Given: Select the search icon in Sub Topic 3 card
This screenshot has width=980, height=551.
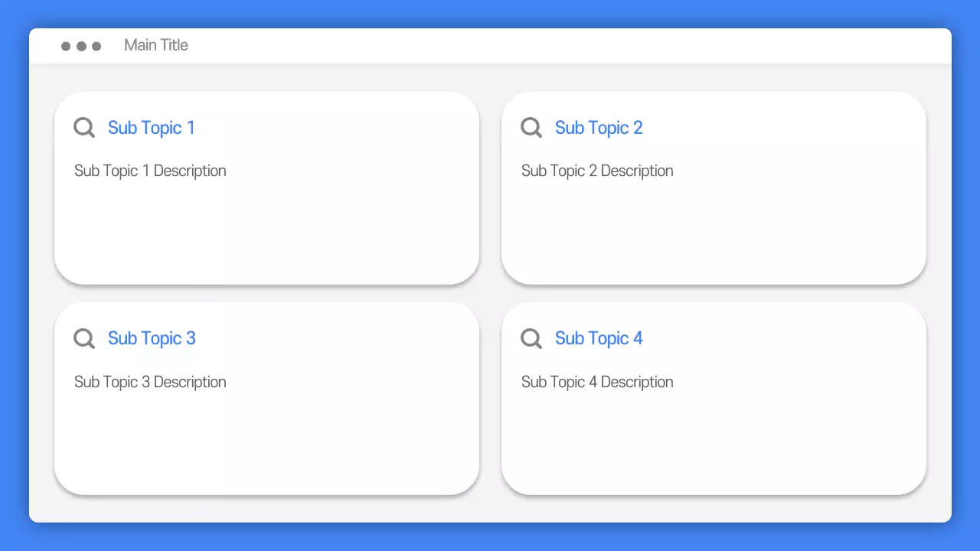Looking at the screenshot, I should pyautogui.click(x=83, y=338).
